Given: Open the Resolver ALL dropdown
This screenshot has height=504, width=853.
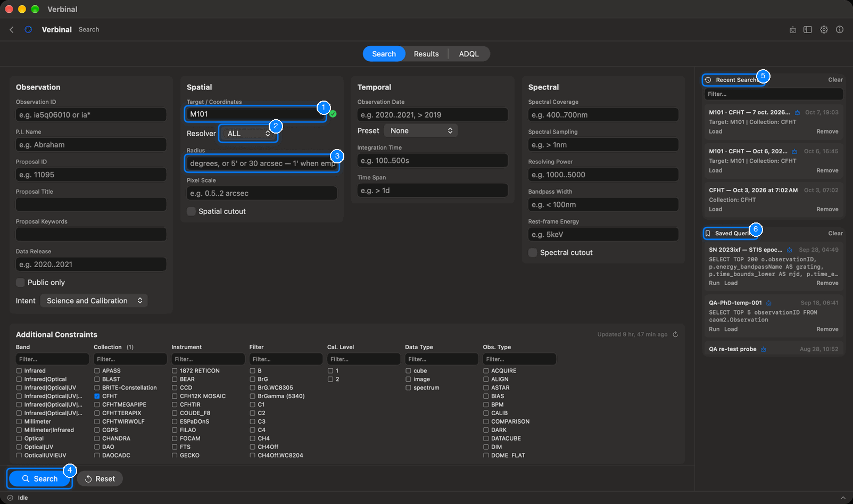Looking at the screenshot, I should pos(249,134).
